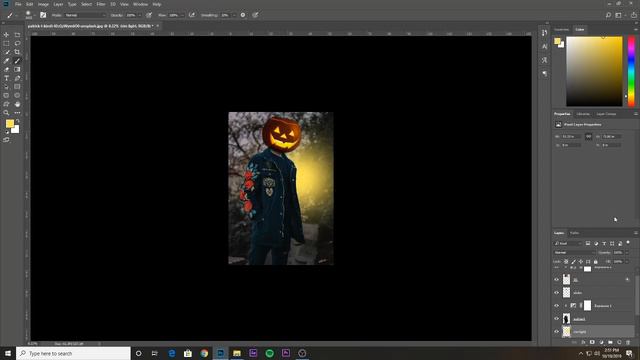The width and height of the screenshot is (640, 360).
Task: Click the delete layer trash icon
Action: click(627, 342)
